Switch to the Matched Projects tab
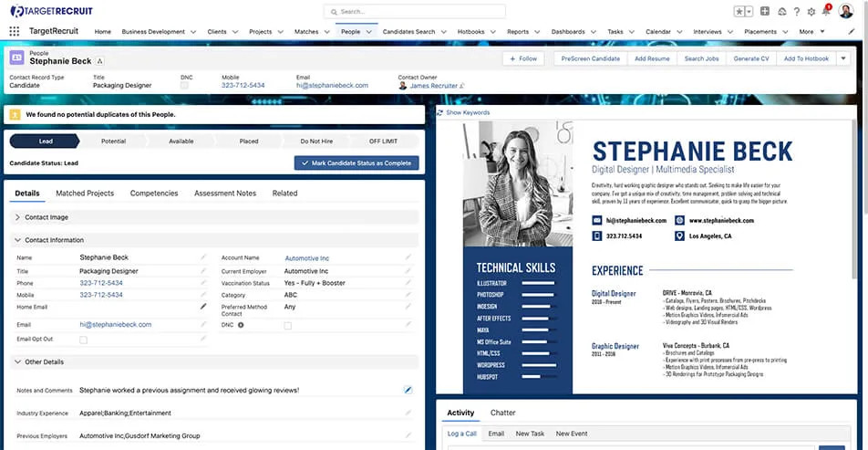Screen dimensions: 868x450 pos(85,194)
